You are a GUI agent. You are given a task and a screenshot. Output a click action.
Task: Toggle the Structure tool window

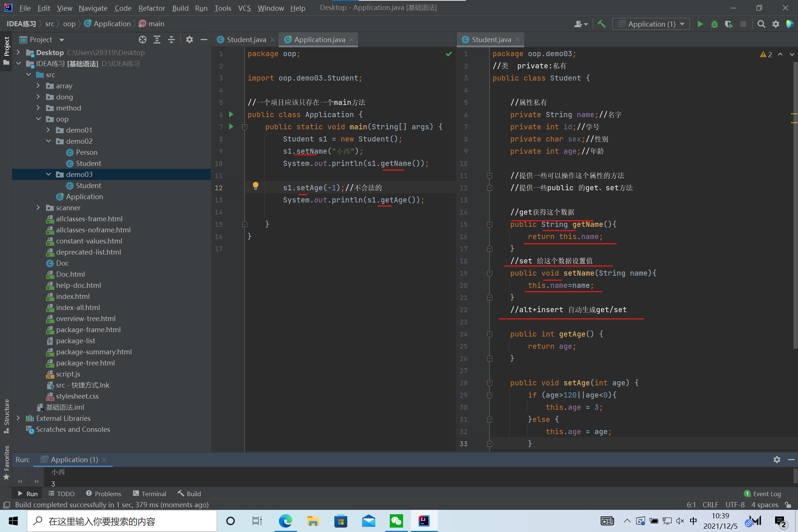tap(6, 416)
